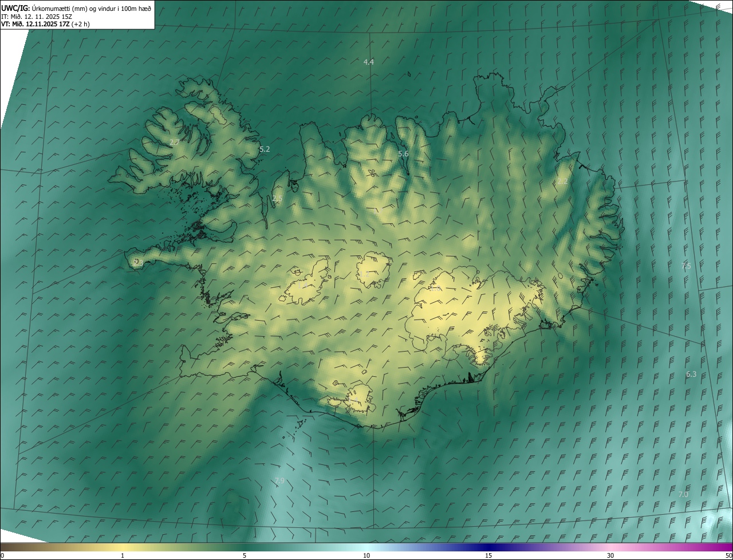Click the "VT: Mið. 12.11.2025 17Z (+2 h)" line
Viewport: 733px width, 560px height.
pyautogui.click(x=45, y=24)
